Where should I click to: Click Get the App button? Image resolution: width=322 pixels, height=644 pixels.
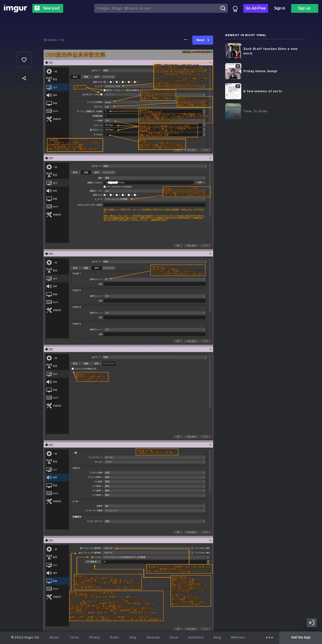pyautogui.click(x=301, y=637)
